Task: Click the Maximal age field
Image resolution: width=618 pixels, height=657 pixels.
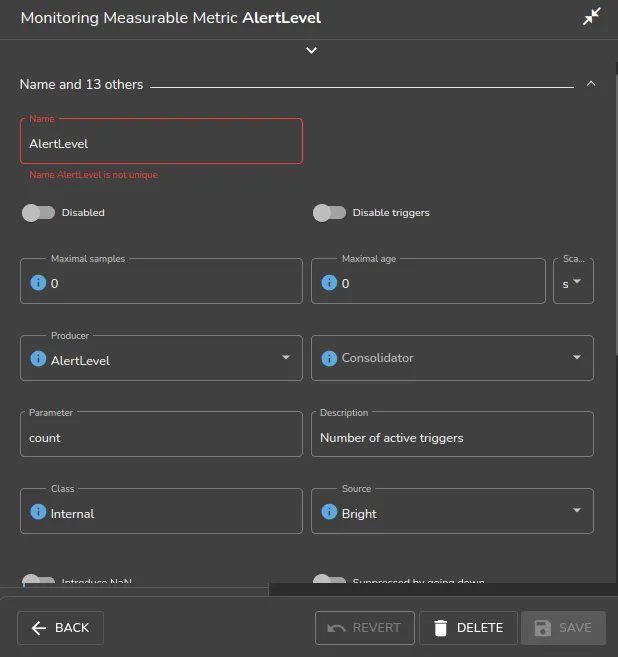Action: pos(428,281)
